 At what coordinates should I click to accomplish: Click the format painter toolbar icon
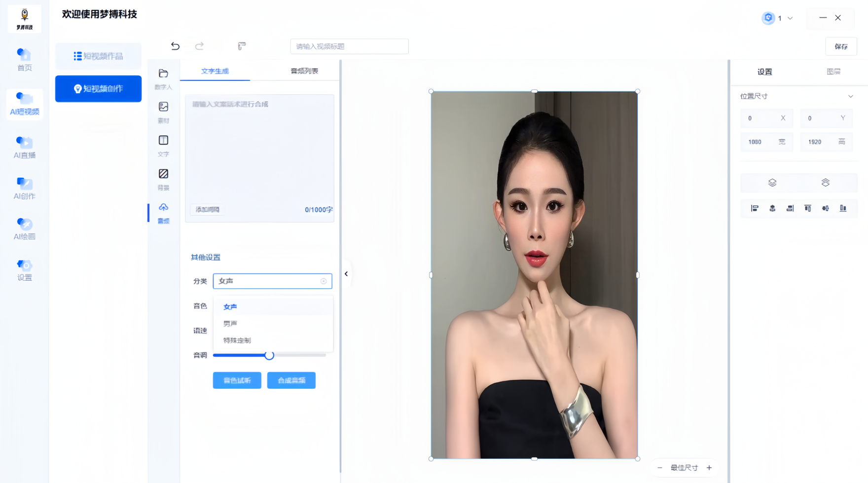pyautogui.click(x=242, y=46)
